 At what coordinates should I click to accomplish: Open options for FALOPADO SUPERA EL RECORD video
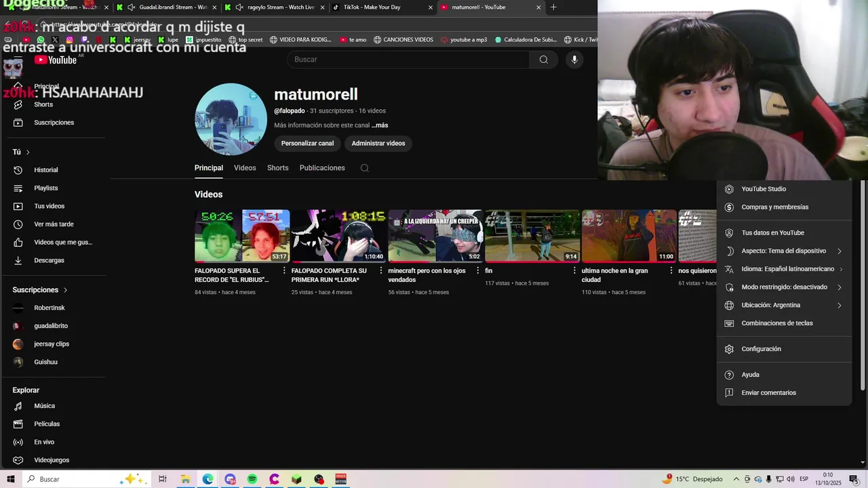pos(284,270)
